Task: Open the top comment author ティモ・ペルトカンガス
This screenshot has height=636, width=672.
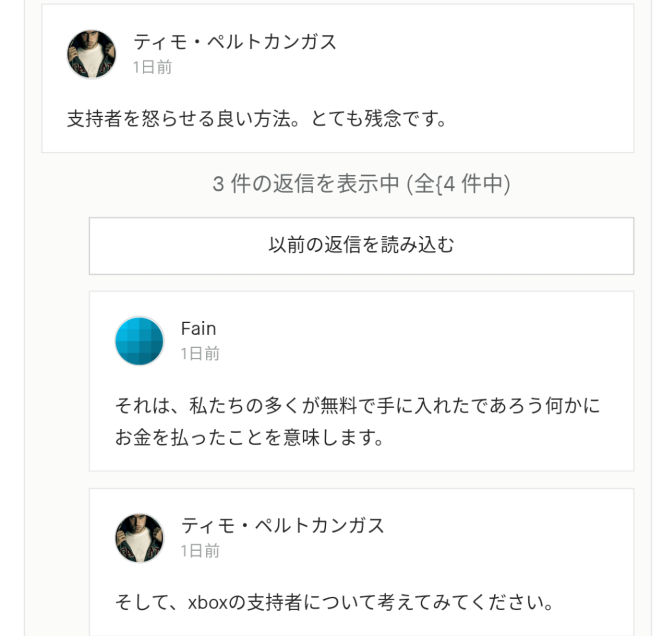Action: (x=234, y=42)
